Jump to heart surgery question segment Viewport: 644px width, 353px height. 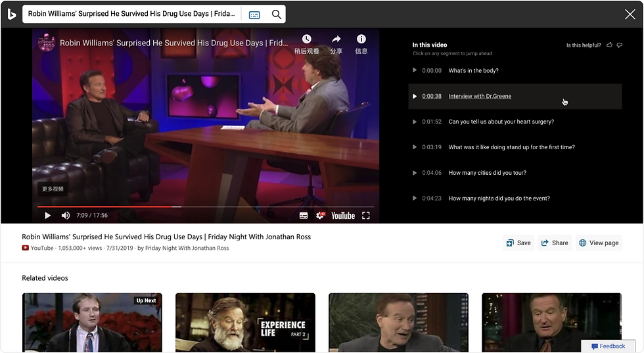click(x=501, y=122)
